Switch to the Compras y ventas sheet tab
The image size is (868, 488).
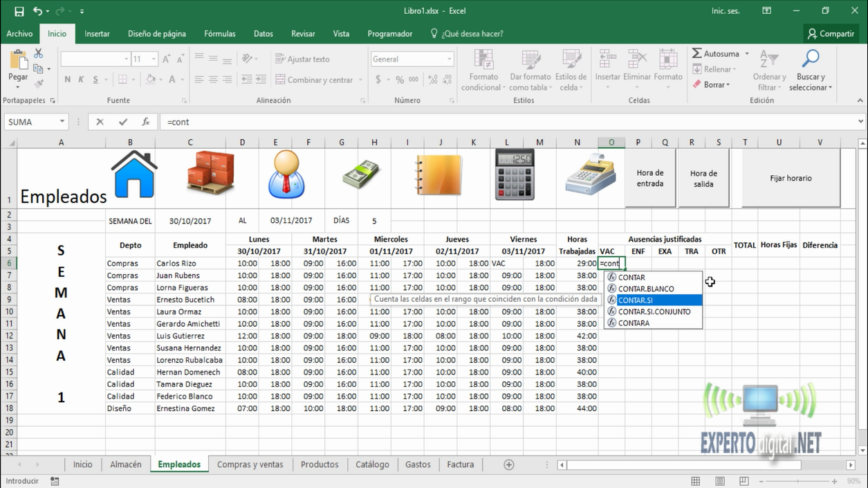(x=250, y=464)
